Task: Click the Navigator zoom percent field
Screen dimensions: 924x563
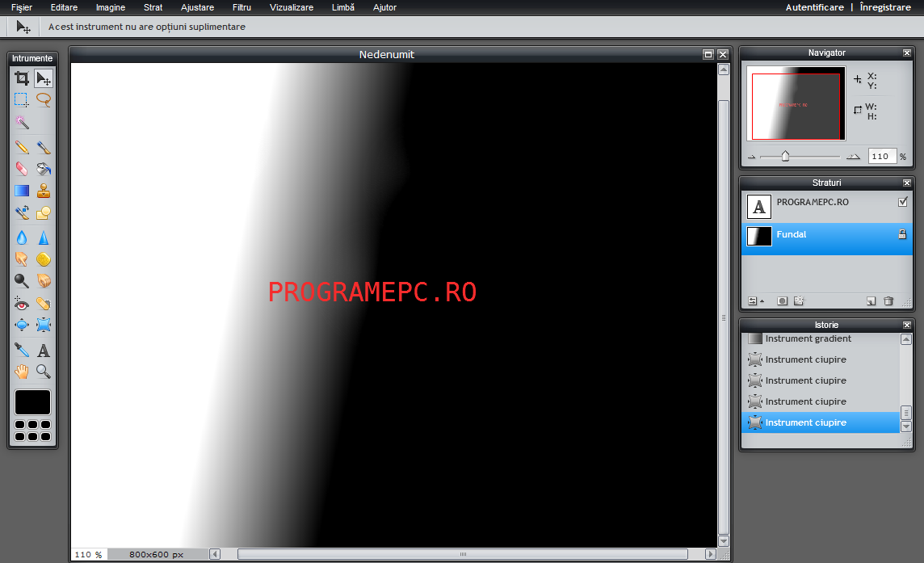Action: tap(882, 156)
